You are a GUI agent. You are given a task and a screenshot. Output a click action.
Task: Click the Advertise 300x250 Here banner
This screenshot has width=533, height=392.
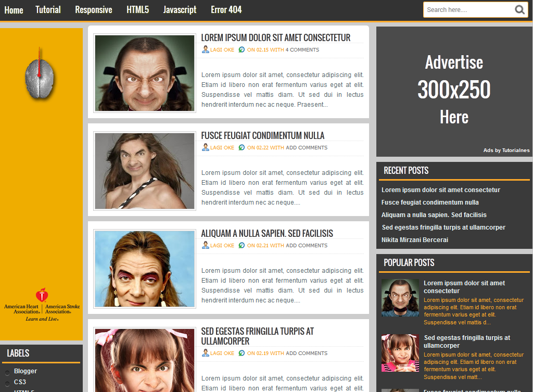(x=454, y=92)
